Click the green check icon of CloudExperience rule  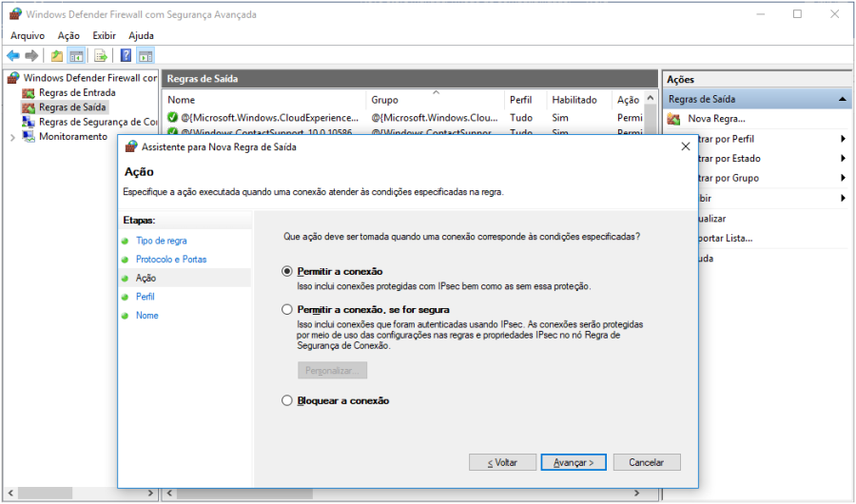coord(172,117)
